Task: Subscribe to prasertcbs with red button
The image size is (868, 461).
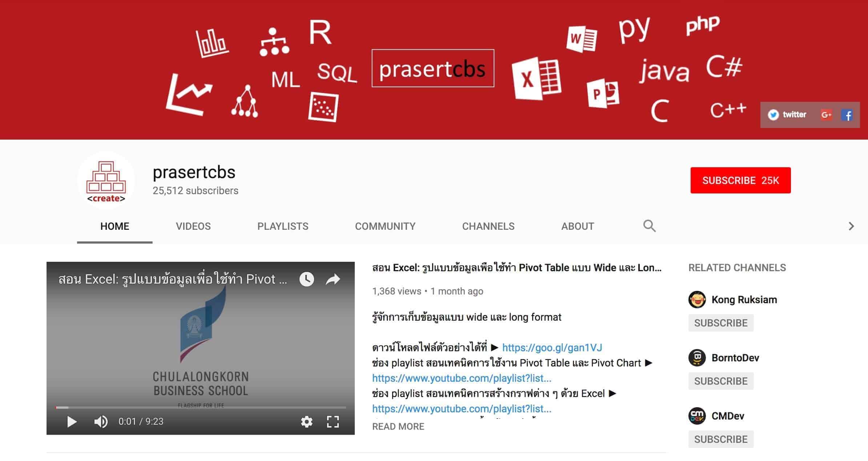Action: pos(740,180)
